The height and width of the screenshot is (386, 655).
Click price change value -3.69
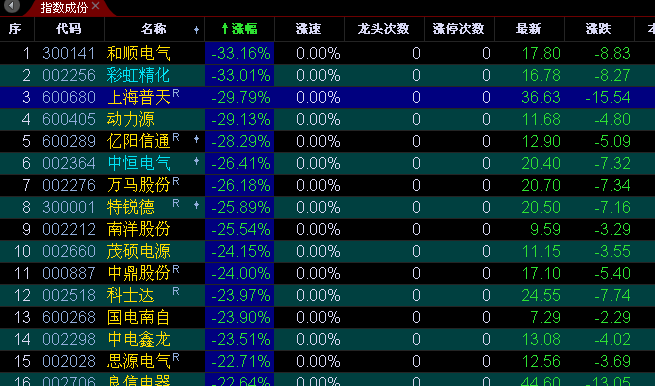(612, 361)
